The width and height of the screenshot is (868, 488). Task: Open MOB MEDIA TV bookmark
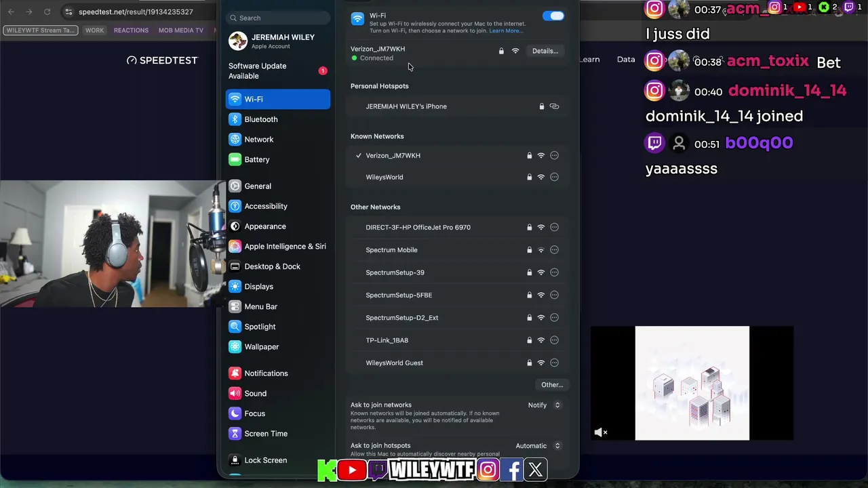point(180,30)
